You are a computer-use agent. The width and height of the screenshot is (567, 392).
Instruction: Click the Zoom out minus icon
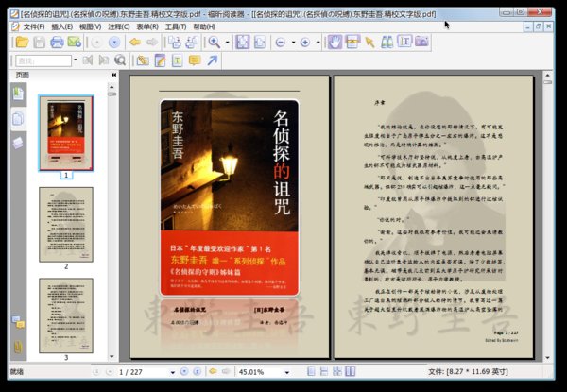[281, 43]
